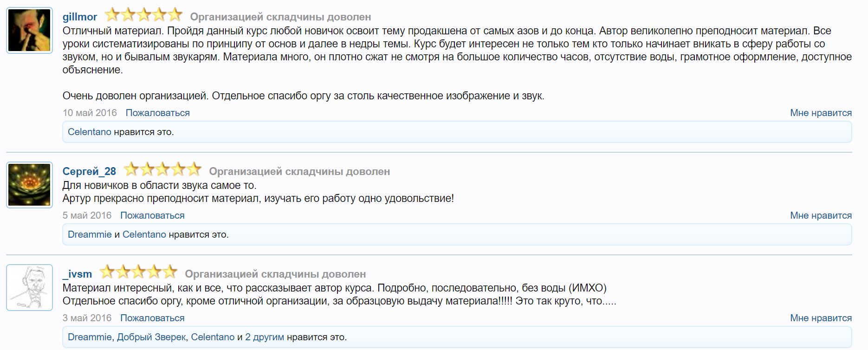The height and width of the screenshot is (350, 868).
Task: Report Сергей_28's review via Пожаловаться
Action: [152, 215]
